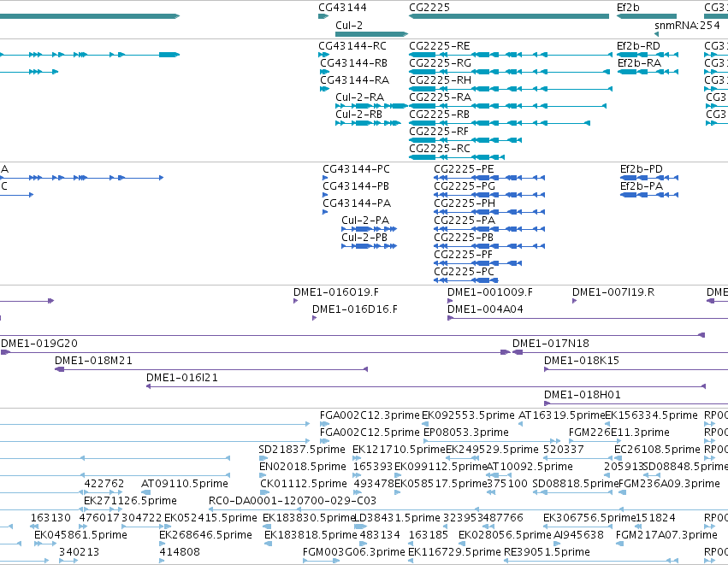Screen dimensions: 728x565
Task: Click protein Ef2b-PD
Action: [x=642, y=169]
